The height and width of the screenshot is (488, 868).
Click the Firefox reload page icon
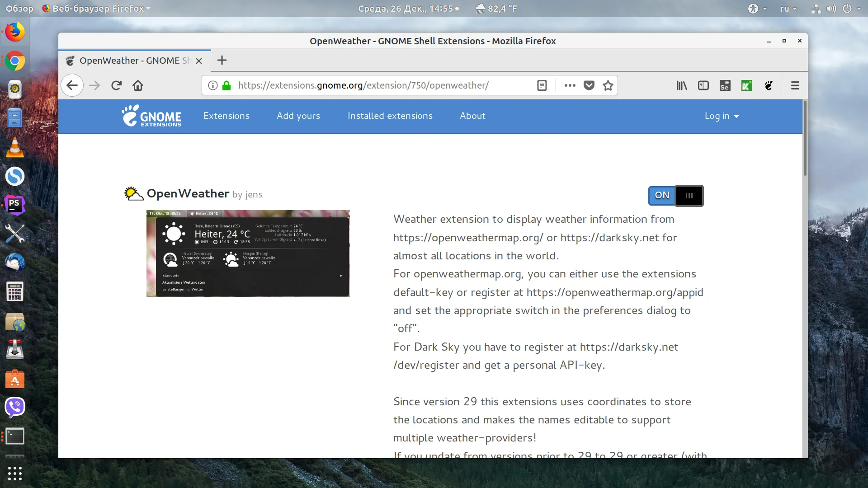[116, 85]
